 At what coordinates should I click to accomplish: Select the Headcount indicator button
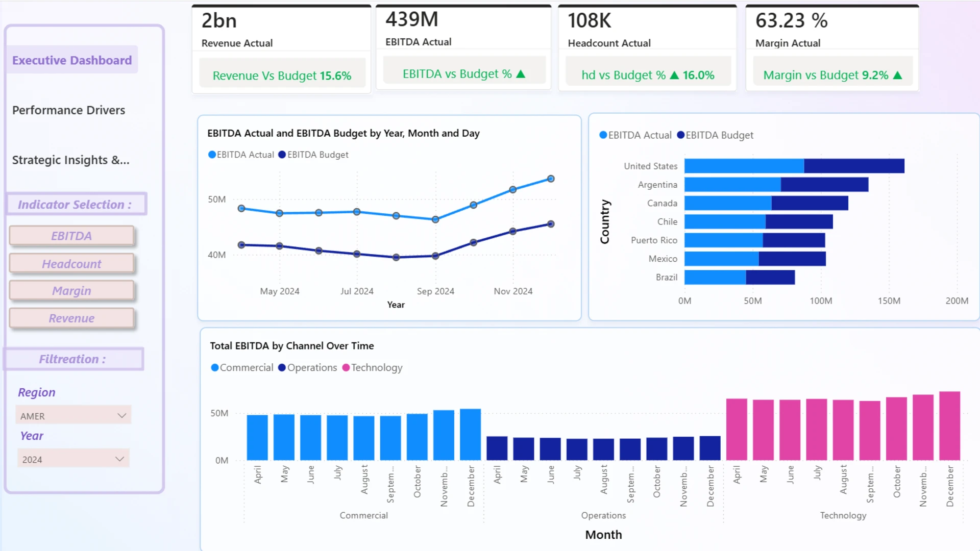click(x=71, y=264)
